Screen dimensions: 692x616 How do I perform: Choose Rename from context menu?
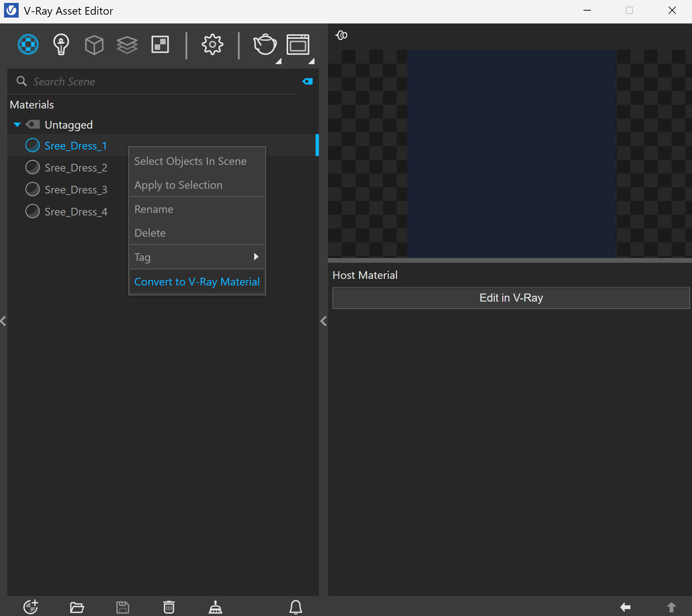[197, 209]
